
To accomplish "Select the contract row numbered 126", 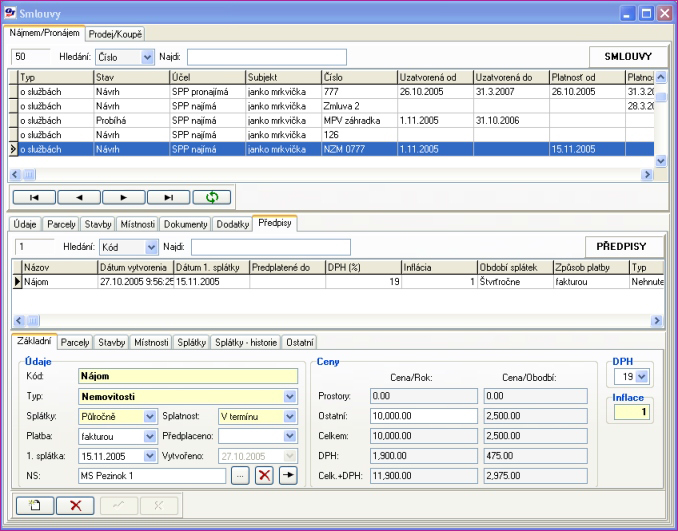I will [x=331, y=135].
